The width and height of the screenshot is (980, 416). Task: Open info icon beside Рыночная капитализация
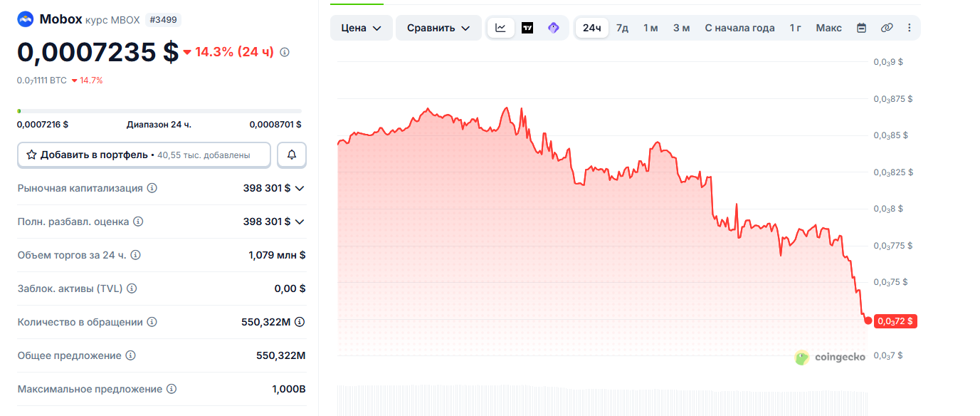click(152, 188)
